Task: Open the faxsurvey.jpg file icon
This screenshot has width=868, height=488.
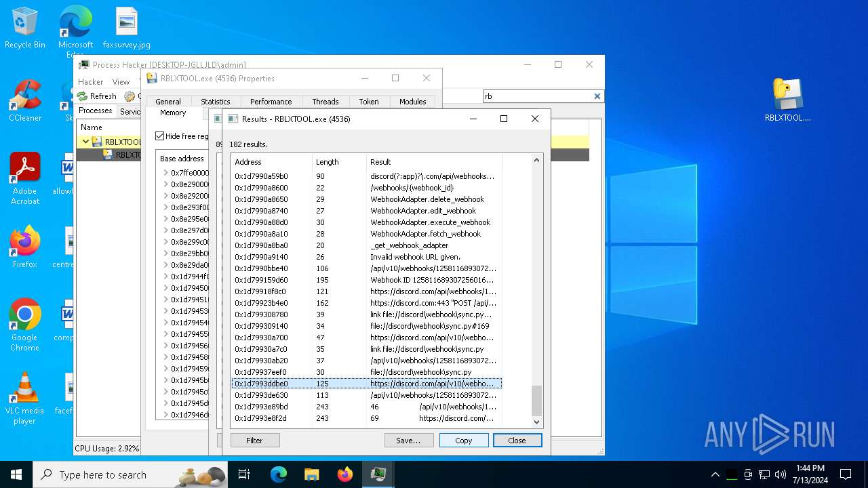Action: [x=127, y=28]
